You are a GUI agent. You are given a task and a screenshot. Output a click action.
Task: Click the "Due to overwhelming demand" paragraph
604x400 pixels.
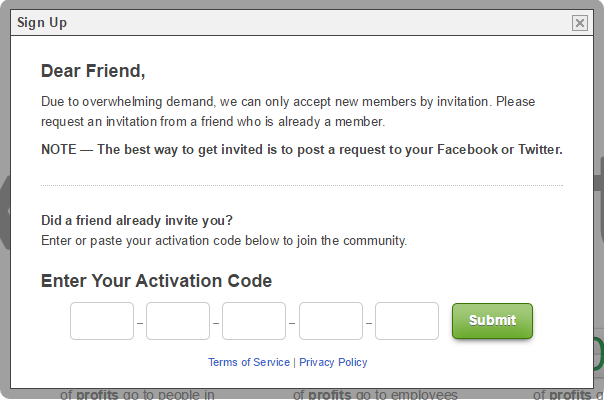point(287,111)
